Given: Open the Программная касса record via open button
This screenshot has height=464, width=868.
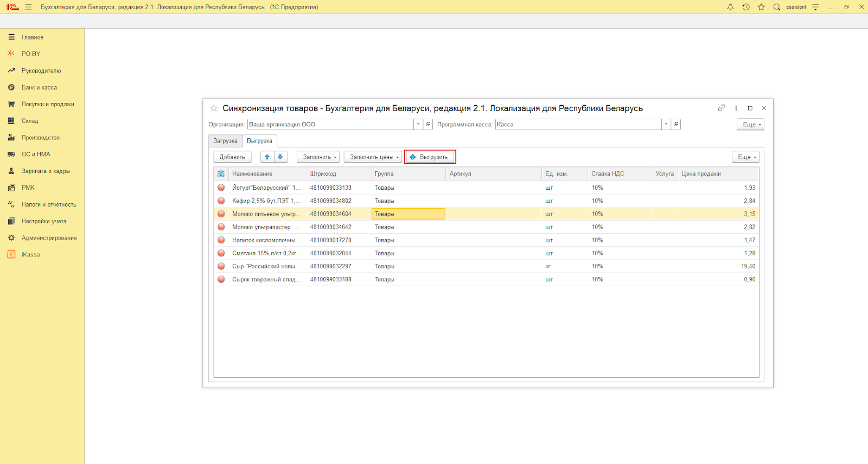Looking at the screenshot, I should click(676, 124).
